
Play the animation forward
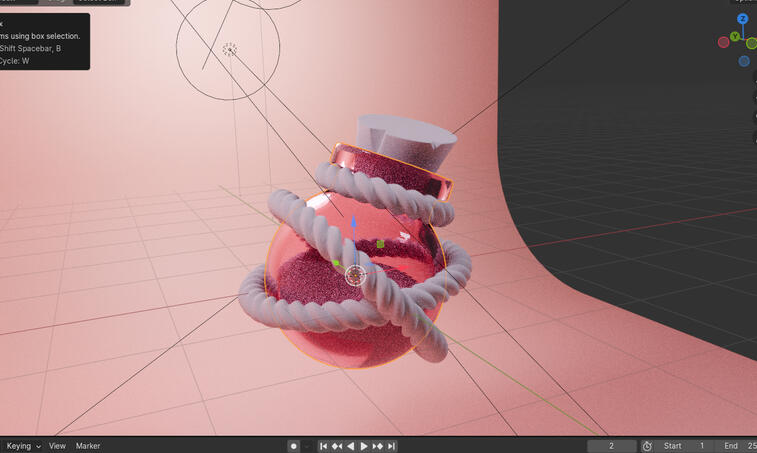pos(364,446)
